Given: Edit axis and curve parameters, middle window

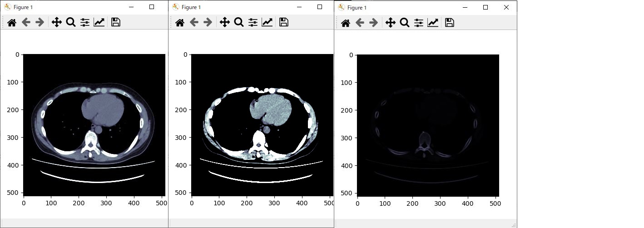Looking at the screenshot, I should pyautogui.click(x=267, y=22).
